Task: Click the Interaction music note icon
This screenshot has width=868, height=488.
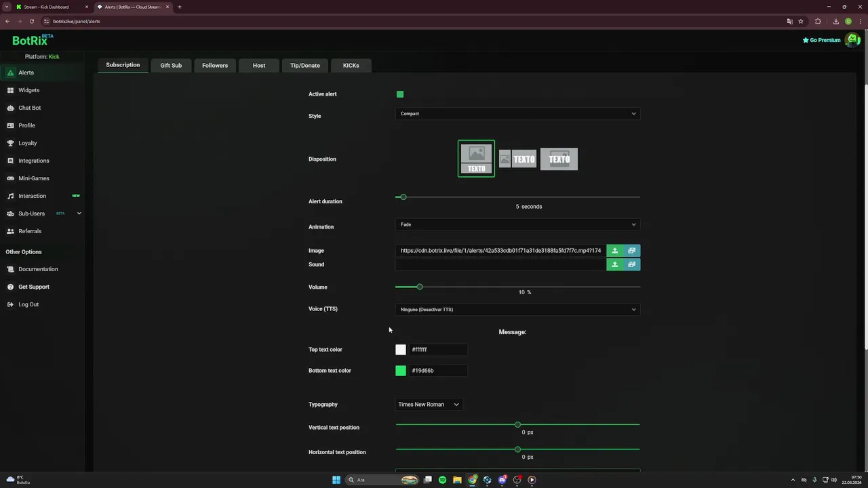Action: 10,196
